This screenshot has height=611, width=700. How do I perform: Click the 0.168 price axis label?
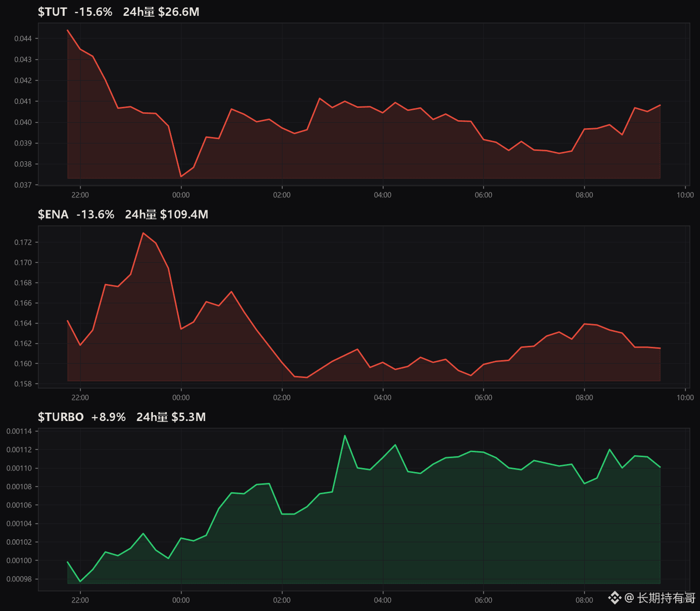coord(23,283)
